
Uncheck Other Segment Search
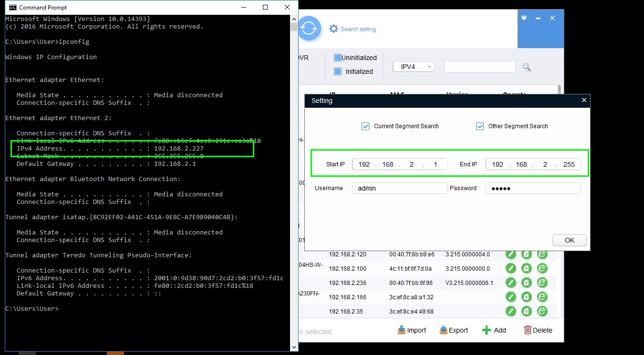tap(480, 126)
